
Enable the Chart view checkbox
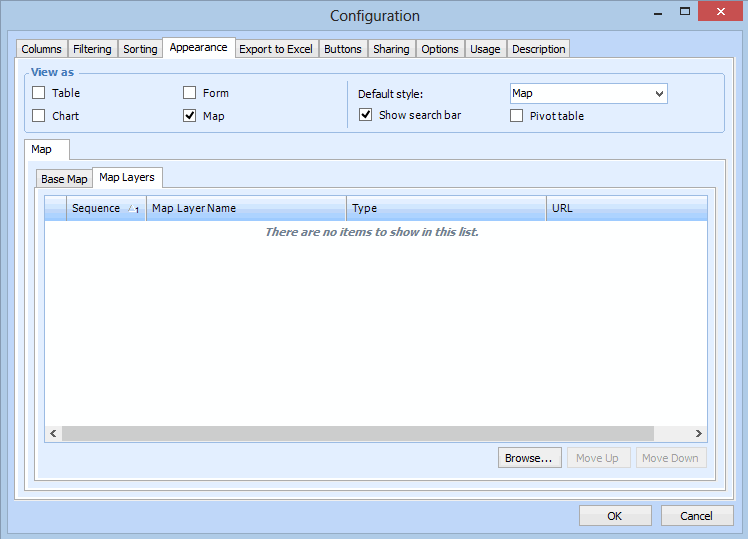[39, 115]
